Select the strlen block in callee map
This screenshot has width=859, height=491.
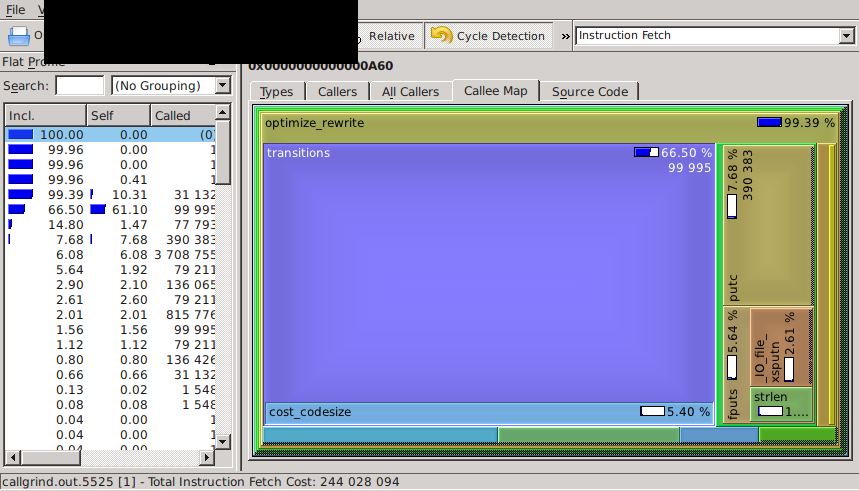(x=781, y=404)
